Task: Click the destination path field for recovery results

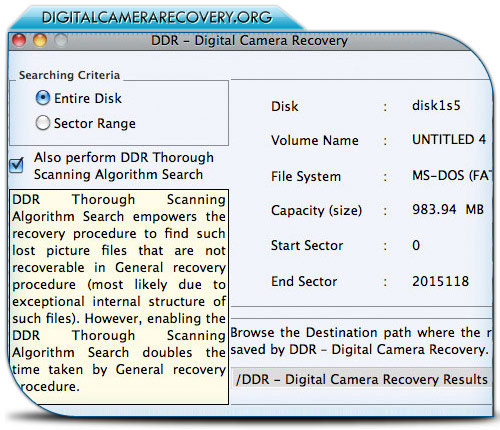Action: 362,379
